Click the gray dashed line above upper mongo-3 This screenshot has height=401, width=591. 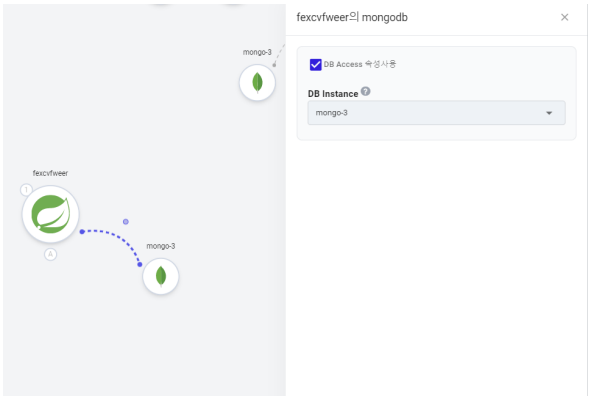point(279,54)
